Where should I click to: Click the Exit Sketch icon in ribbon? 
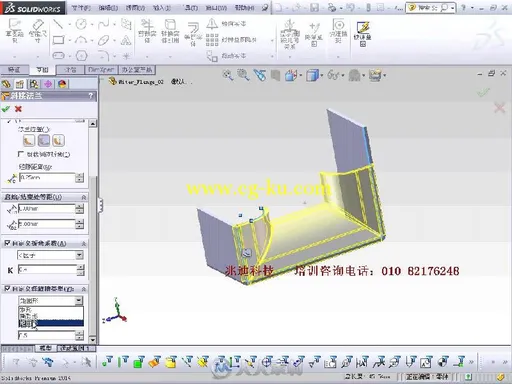pyautogui.click(x=15, y=31)
